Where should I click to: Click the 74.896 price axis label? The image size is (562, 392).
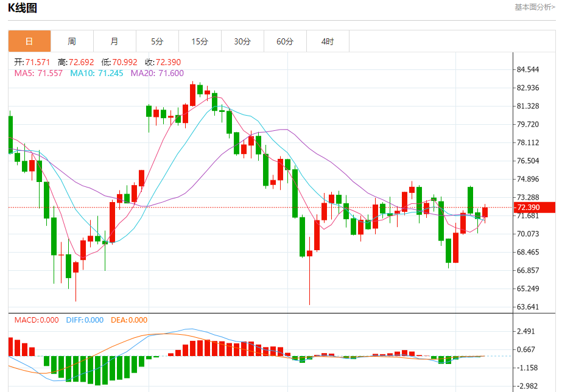(x=528, y=179)
